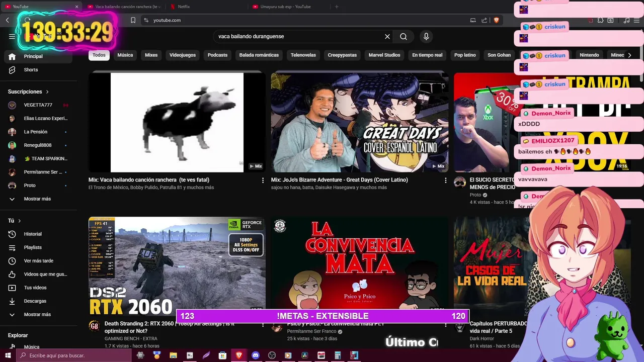Open options menu for Vaca bailando mix

point(263,180)
